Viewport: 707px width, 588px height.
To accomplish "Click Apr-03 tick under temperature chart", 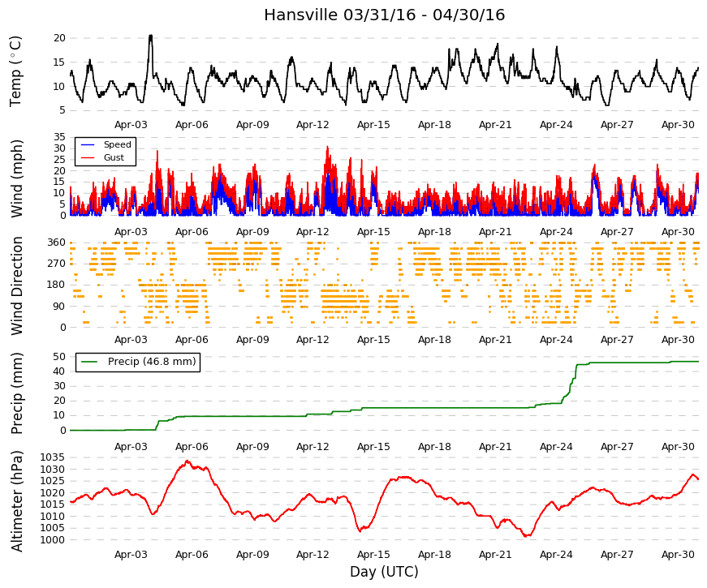I will [x=131, y=125].
